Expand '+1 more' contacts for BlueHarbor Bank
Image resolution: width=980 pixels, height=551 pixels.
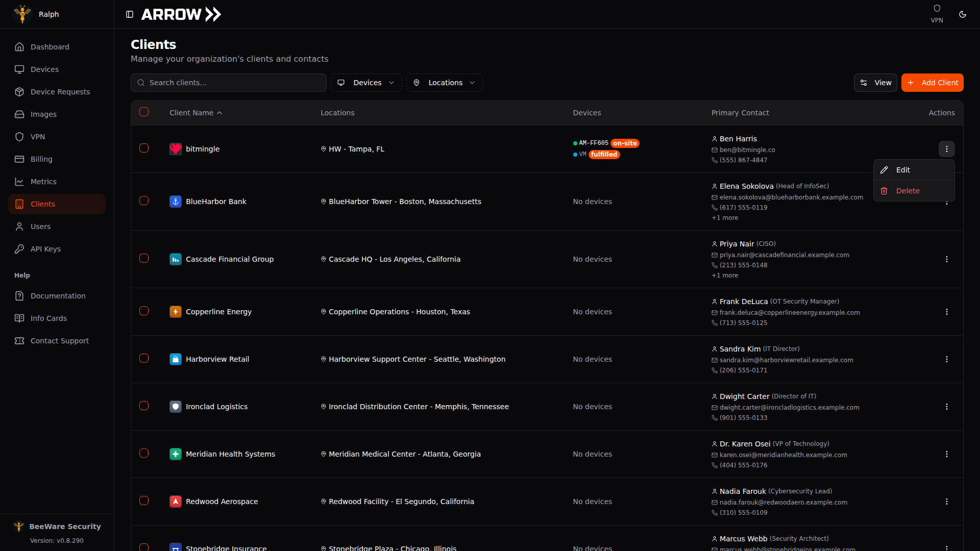(725, 218)
